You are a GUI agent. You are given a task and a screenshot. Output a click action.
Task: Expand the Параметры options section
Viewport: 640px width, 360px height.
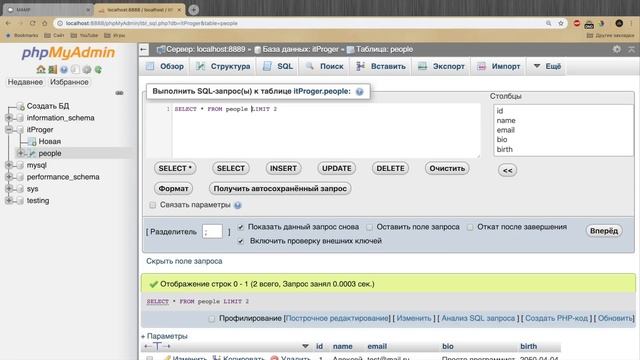point(164,336)
